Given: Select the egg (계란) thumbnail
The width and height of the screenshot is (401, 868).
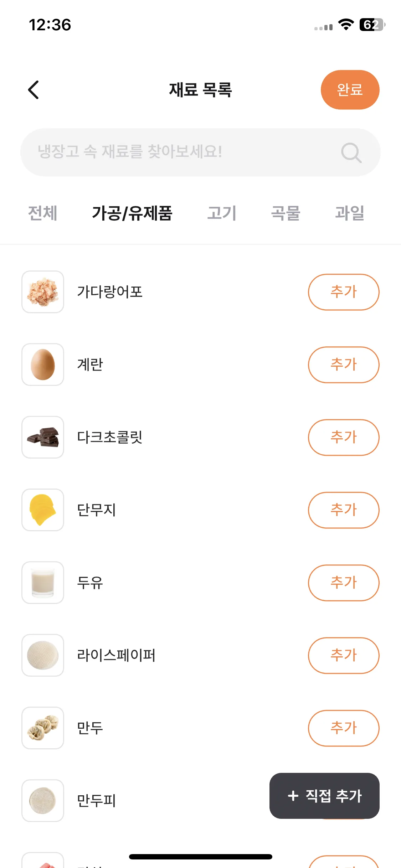Looking at the screenshot, I should coord(43,365).
